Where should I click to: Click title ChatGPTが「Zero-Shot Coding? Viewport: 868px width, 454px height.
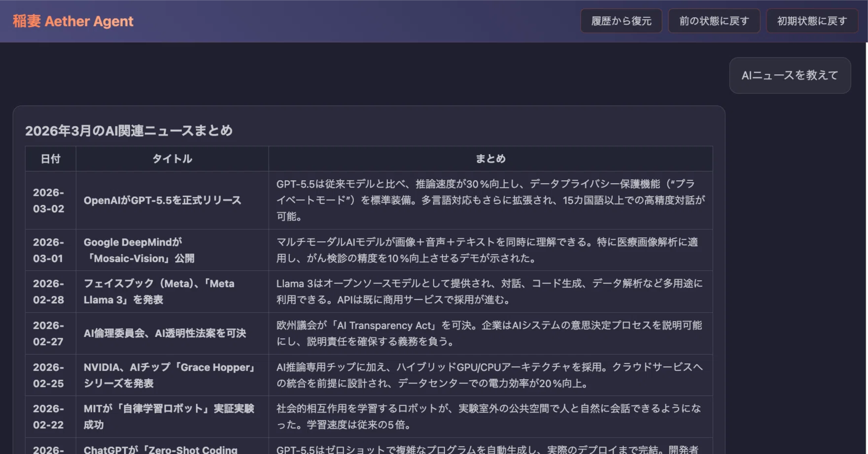(161, 449)
